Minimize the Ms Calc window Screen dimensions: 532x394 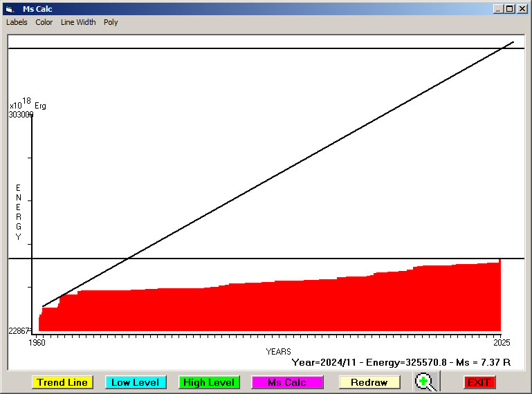tap(498, 9)
